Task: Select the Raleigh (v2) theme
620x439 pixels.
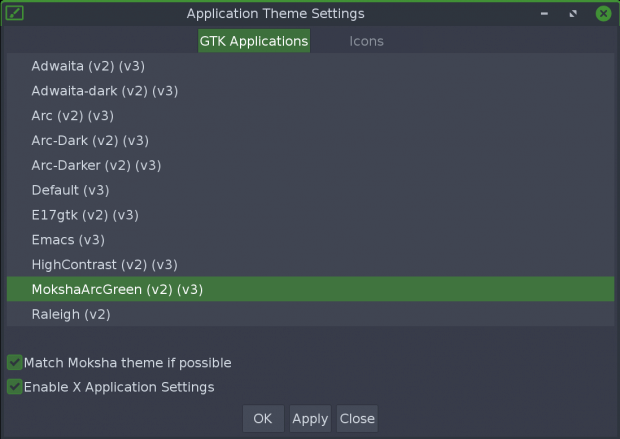Action: tap(310, 314)
